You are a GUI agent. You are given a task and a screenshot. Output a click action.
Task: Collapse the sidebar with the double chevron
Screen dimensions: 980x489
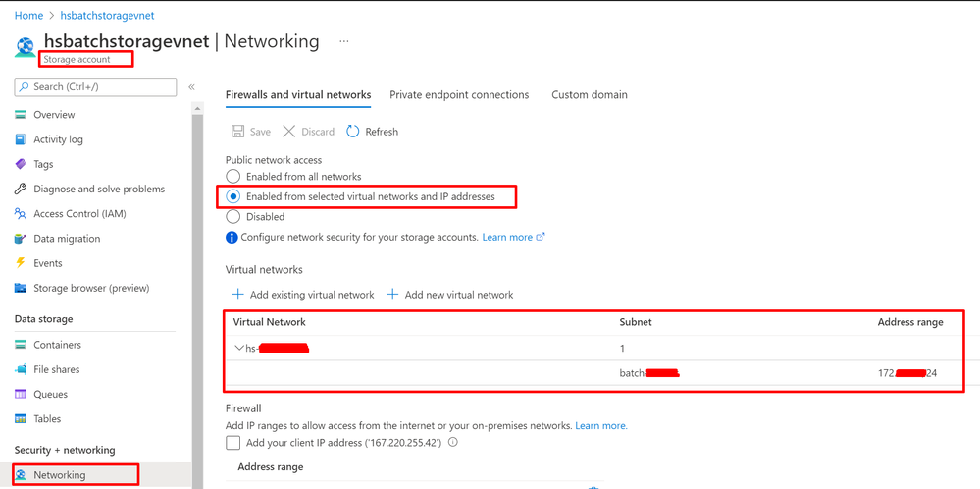[191, 87]
